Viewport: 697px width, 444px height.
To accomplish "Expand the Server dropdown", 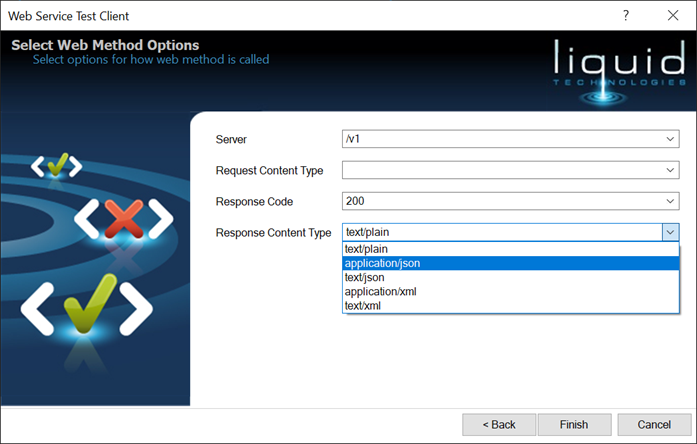I will 670,139.
